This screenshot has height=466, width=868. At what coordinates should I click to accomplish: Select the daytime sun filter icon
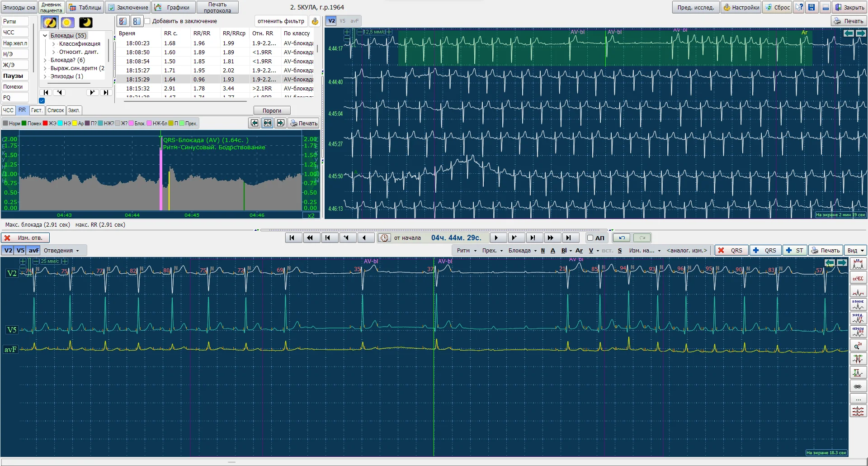tap(67, 23)
